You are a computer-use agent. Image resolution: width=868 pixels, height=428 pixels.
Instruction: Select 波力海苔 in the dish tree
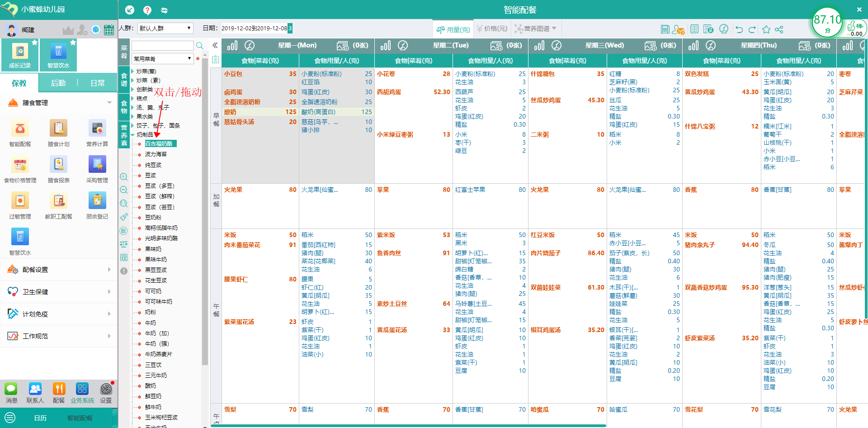click(x=156, y=154)
